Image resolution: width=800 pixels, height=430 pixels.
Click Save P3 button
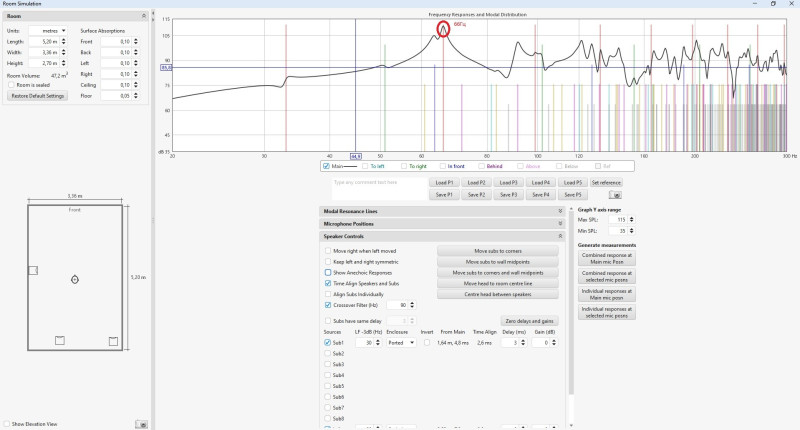[509, 195]
